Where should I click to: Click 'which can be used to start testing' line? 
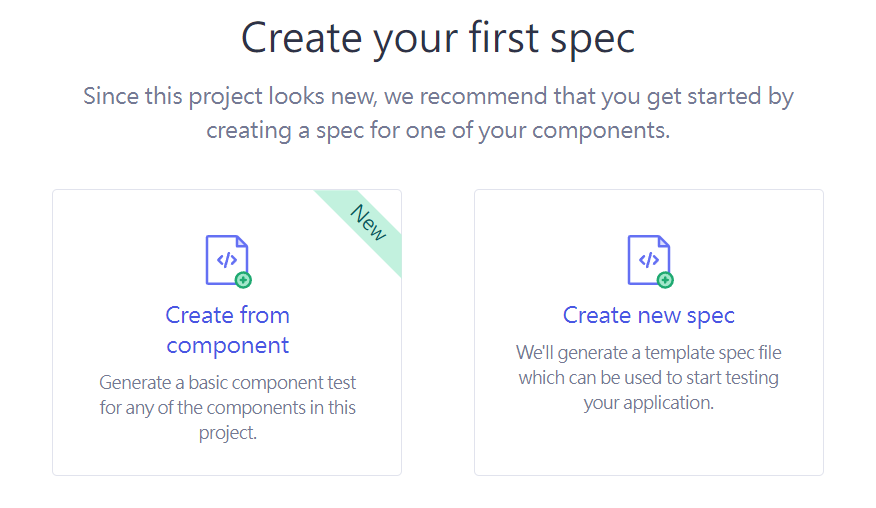tap(648, 379)
